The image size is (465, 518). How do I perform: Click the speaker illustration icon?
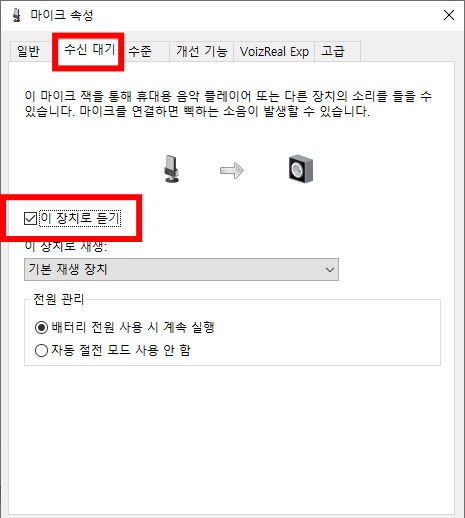click(301, 169)
